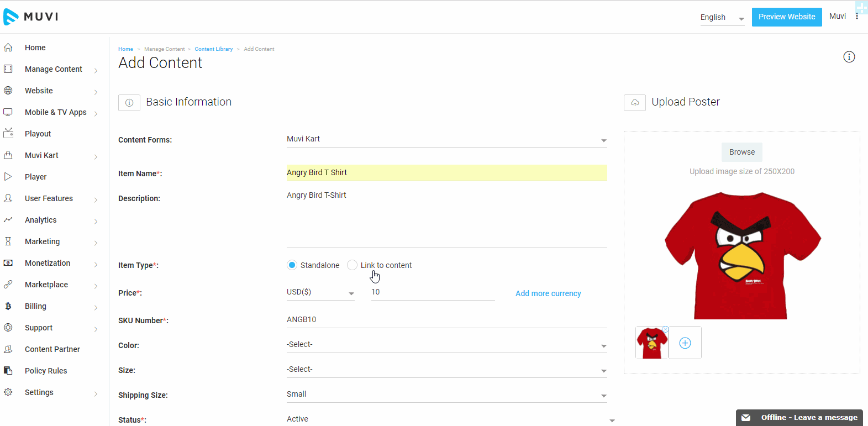Expand the Website submenu arrow

coord(96,92)
